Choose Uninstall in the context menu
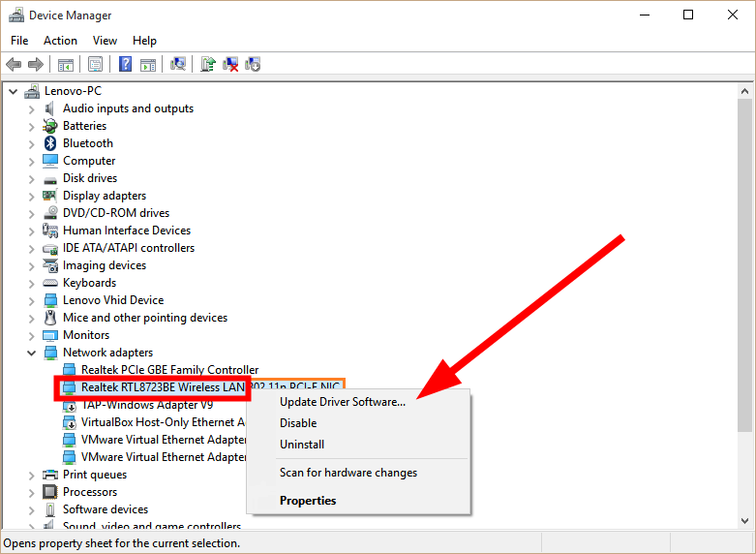The height and width of the screenshot is (554, 756). coord(358,445)
